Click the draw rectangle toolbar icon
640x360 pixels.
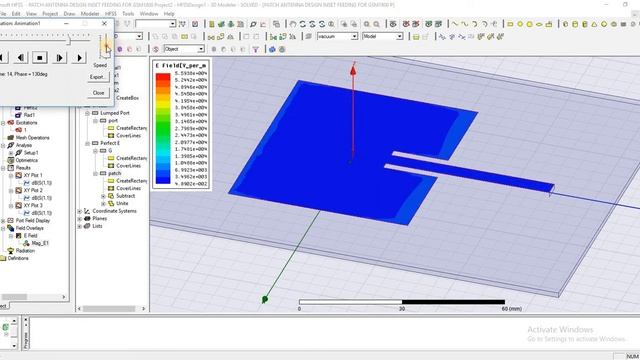510,24
